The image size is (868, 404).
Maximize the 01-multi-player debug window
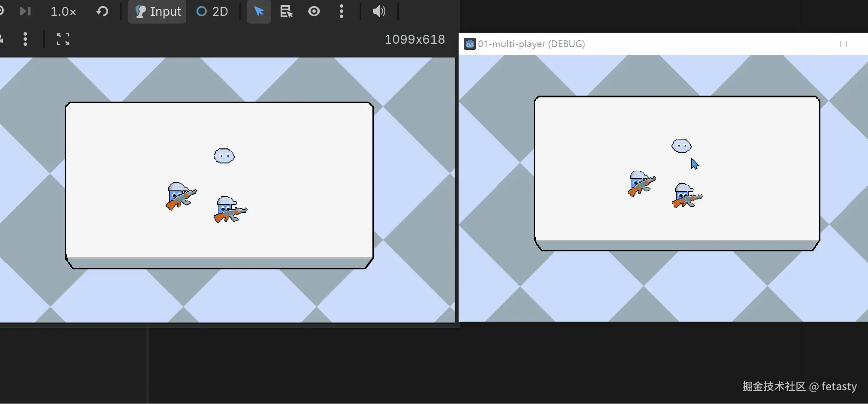coord(843,44)
